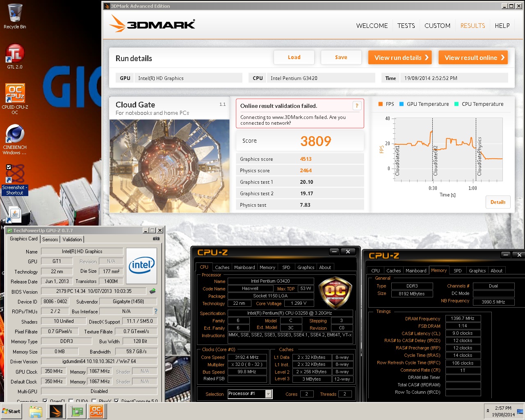Click the 3DMark Advanced Edition title bar icon
The image size is (525, 420).
pyautogui.click(x=107, y=6)
